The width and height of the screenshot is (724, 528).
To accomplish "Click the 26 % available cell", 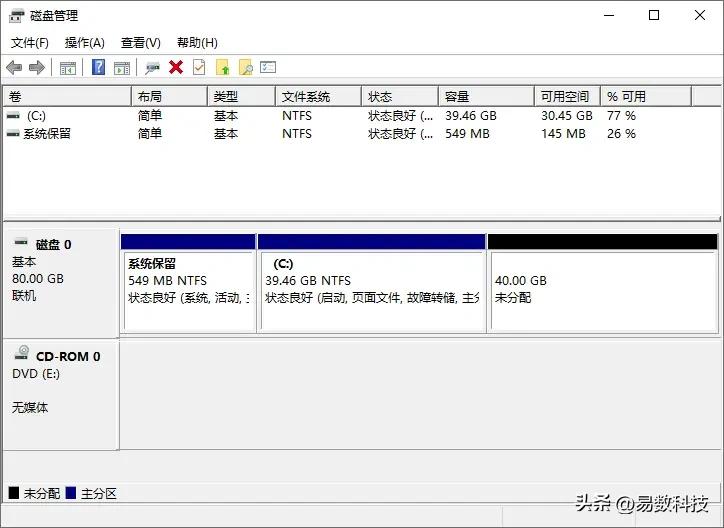I will tap(621, 134).
